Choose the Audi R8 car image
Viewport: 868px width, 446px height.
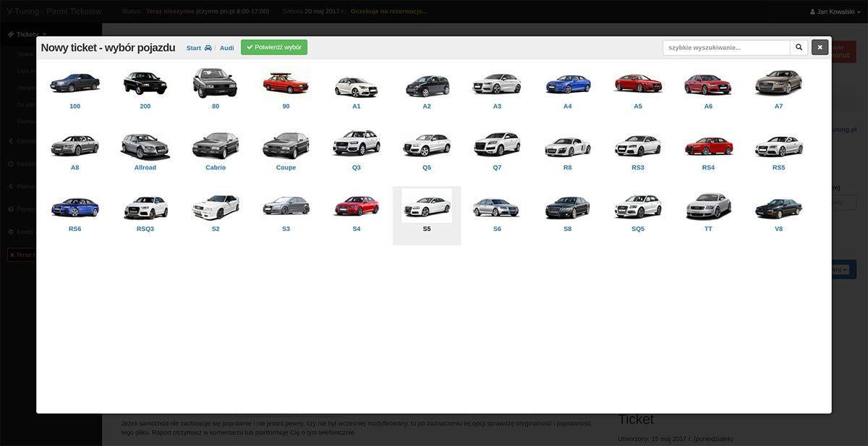click(x=568, y=146)
